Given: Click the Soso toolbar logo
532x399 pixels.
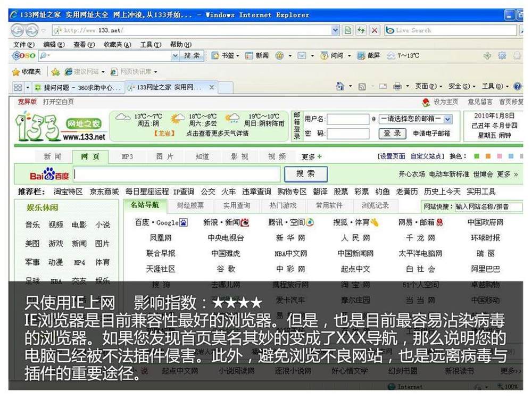Looking at the screenshot, I should (x=24, y=55).
